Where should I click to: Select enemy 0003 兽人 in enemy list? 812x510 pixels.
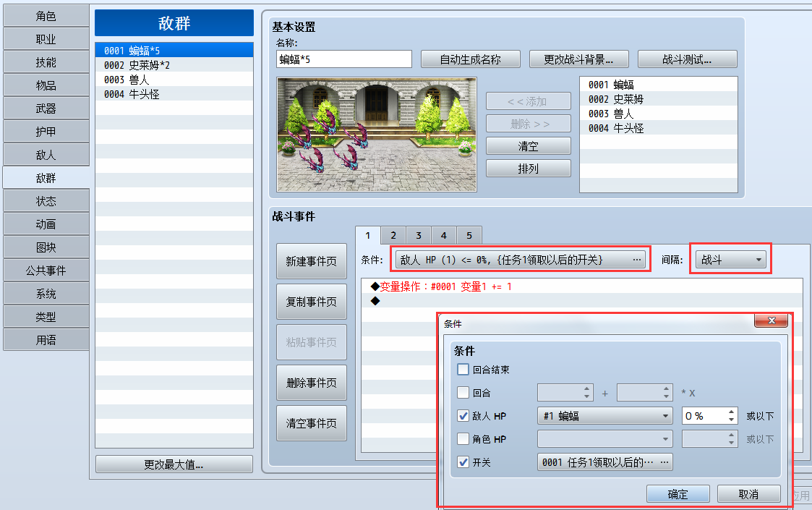[x=658, y=114]
